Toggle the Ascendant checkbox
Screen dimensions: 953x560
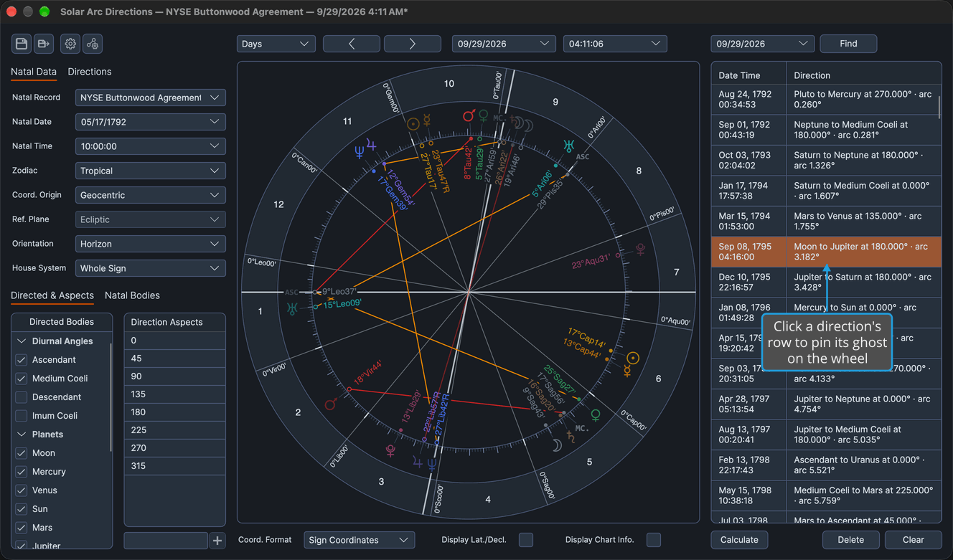point(22,360)
